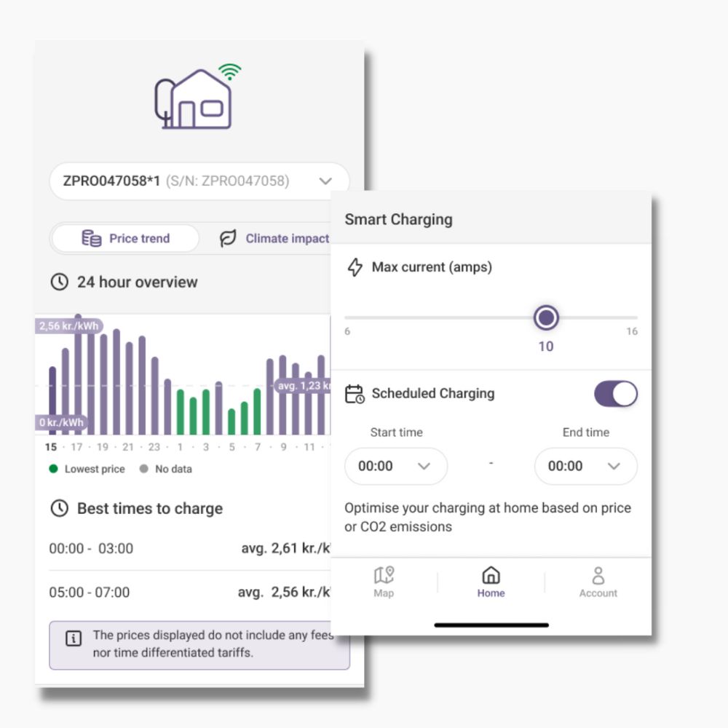Select the Home tab in bottom navigation
Screen dimensions: 728x728
[491, 582]
